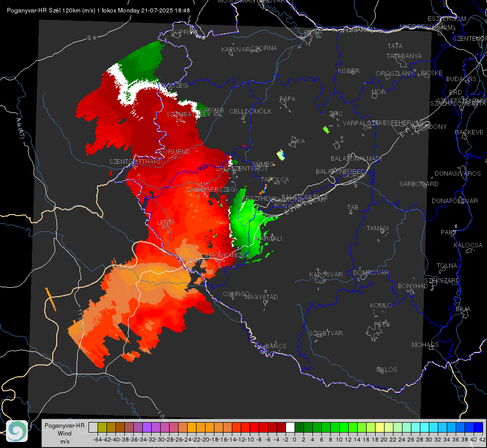This screenshot has width=487, height=448.
Task: Click the TAPOLCA town label
Action: tap(275, 180)
